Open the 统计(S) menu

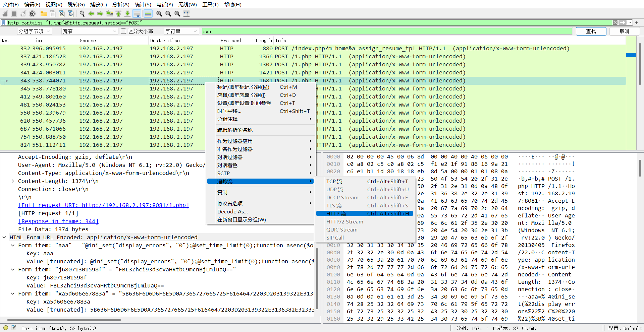coord(143,4)
